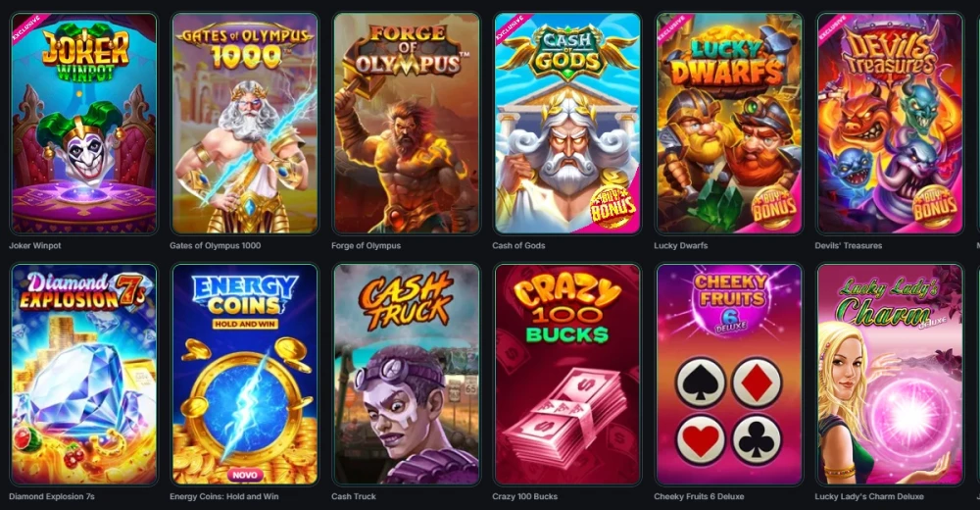Viewport: 980px width, 510px height.
Task: Open the Cash of Gods game tile
Action: tap(567, 124)
